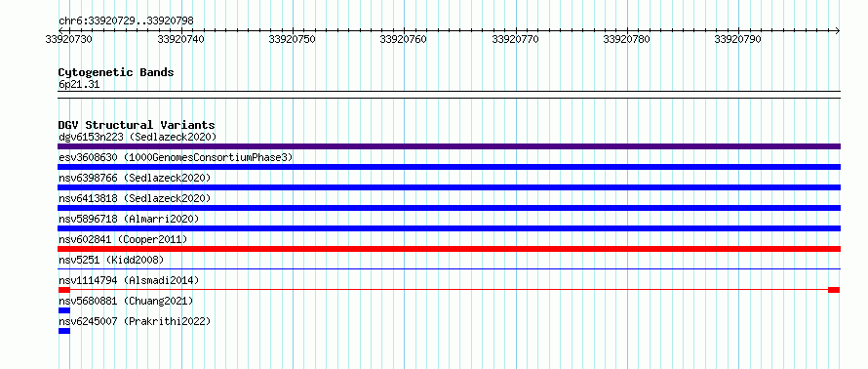
Task: Open the nsv1114794 (Alsmadi2014) variant label
Action: [129, 280]
